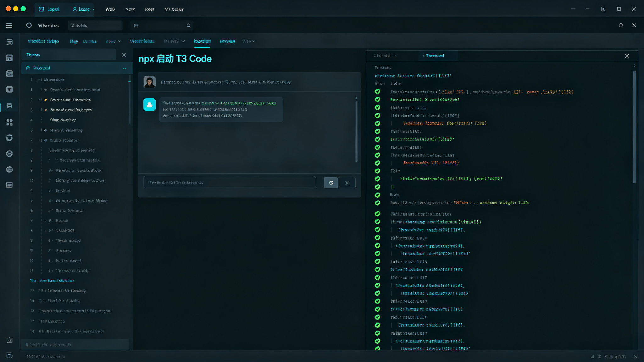The image size is (644, 362).
Task: Close the Theres side panel
Action: (x=124, y=55)
